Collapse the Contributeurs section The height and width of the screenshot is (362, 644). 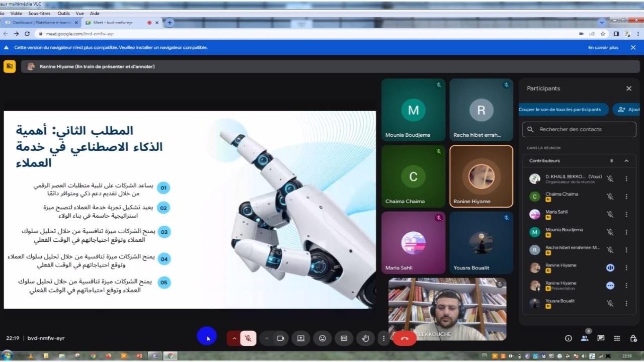[626, 161]
